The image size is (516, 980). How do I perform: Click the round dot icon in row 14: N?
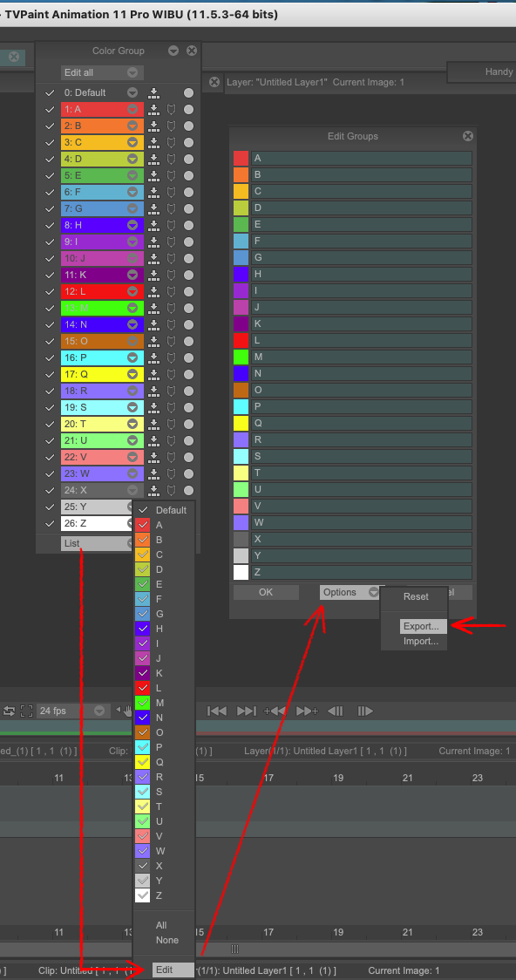[x=188, y=325]
